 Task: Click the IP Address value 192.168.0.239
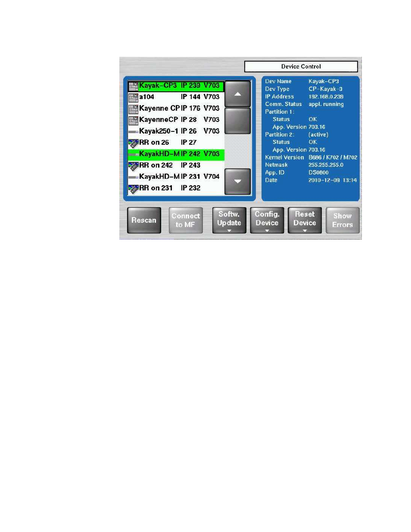point(326,97)
